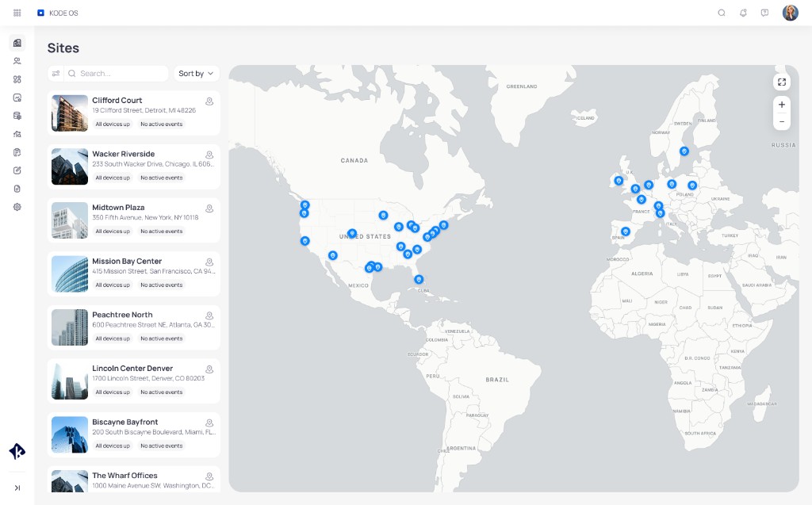Click the Kode K logo in sidebar

pos(17,451)
